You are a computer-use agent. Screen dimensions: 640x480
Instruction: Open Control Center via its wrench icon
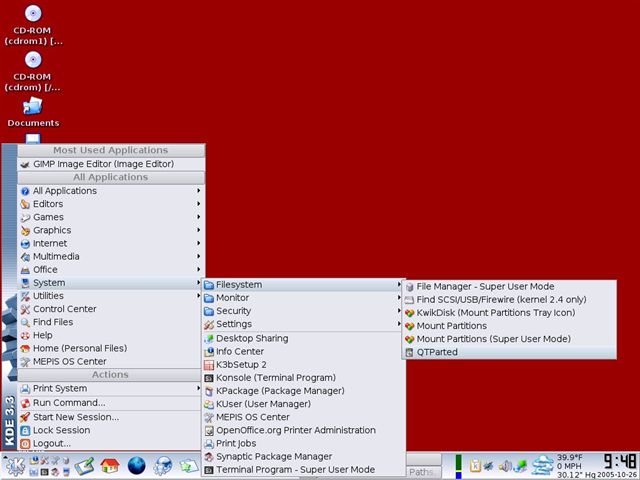[x=25, y=309]
